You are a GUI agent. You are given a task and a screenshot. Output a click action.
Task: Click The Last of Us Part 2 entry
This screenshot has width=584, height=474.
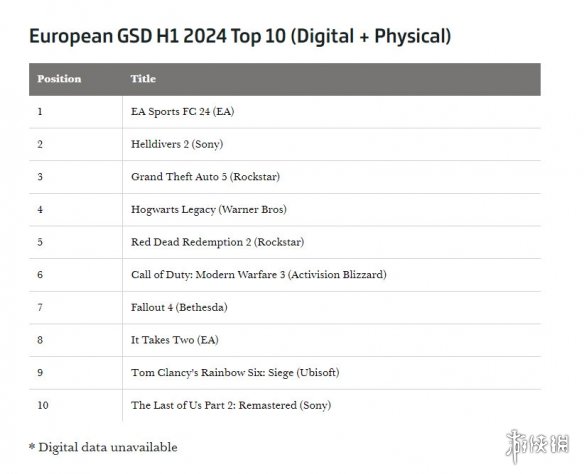coord(231,405)
